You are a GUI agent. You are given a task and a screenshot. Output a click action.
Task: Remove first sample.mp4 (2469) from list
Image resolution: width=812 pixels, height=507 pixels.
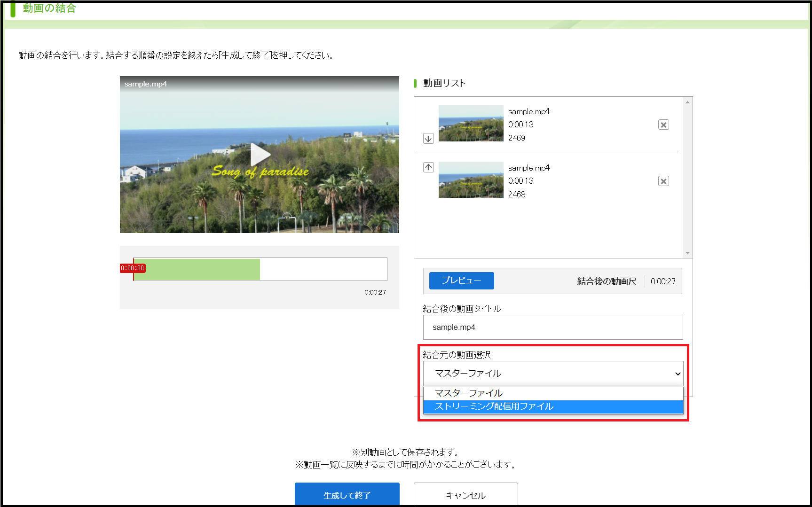coord(663,125)
